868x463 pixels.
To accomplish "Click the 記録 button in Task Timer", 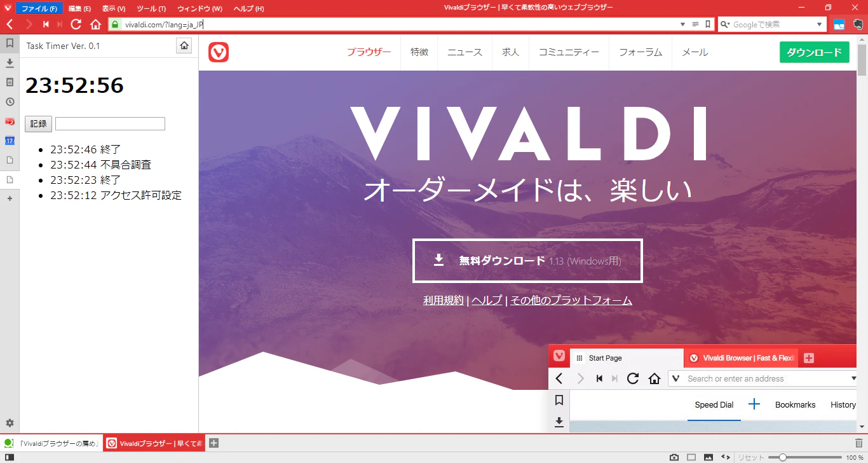I will click(x=38, y=123).
